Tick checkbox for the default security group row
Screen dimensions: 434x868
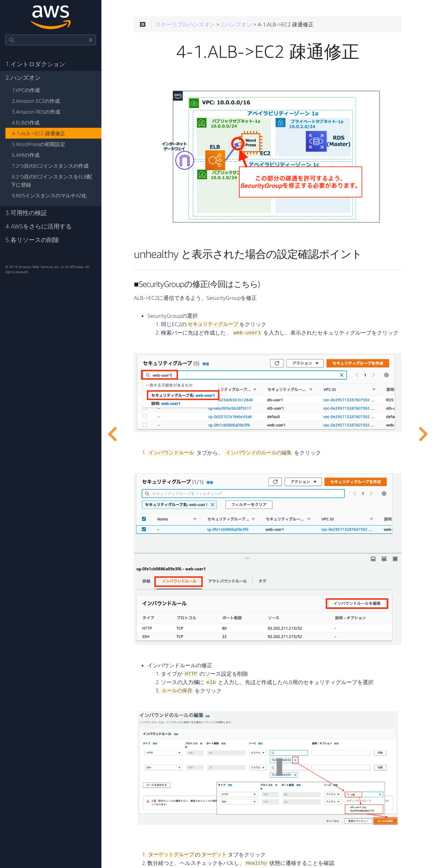click(x=145, y=416)
